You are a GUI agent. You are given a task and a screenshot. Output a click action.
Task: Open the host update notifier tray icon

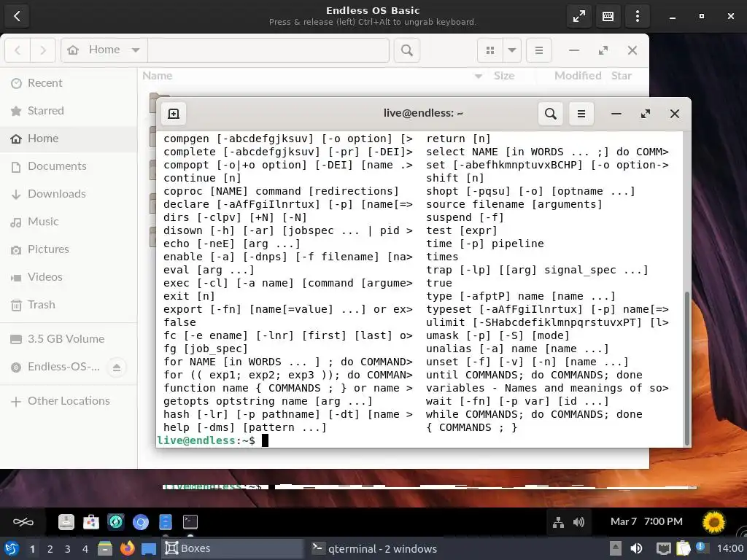701,548
